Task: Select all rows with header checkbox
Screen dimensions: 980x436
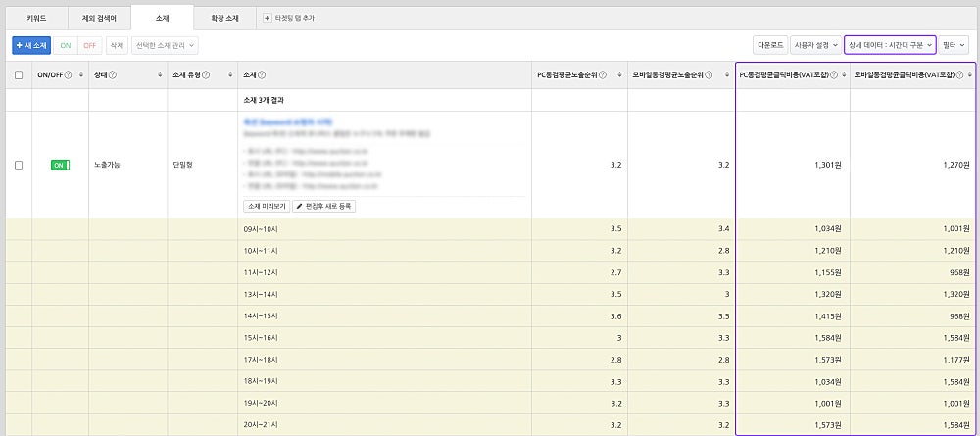Action: [x=19, y=75]
